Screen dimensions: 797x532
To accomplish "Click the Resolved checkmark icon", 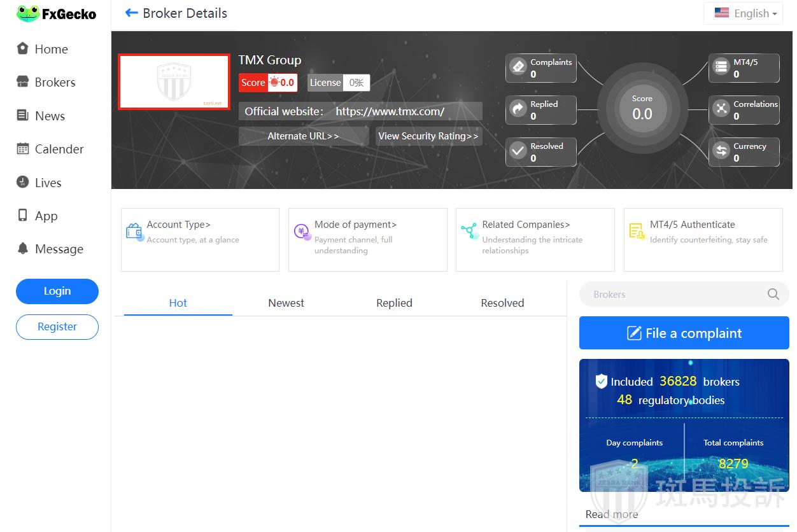I will point(518,151).
